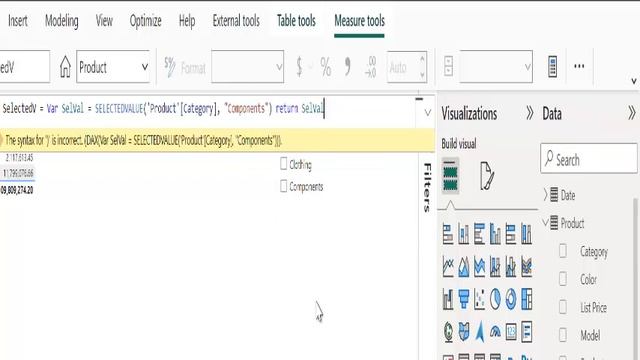
Task: Open the Build visual fields pane icon
Action: 450,176
